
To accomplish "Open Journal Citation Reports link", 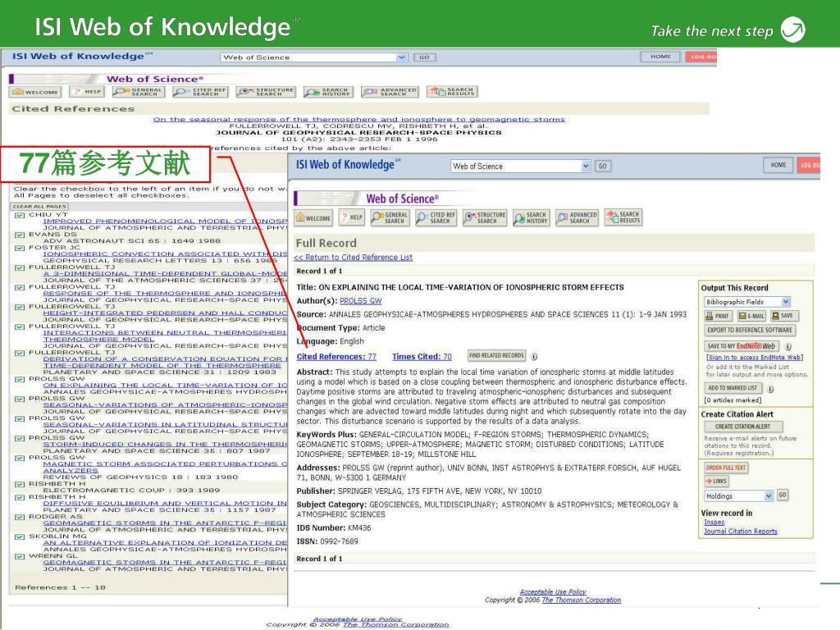I will coord(741,532).
